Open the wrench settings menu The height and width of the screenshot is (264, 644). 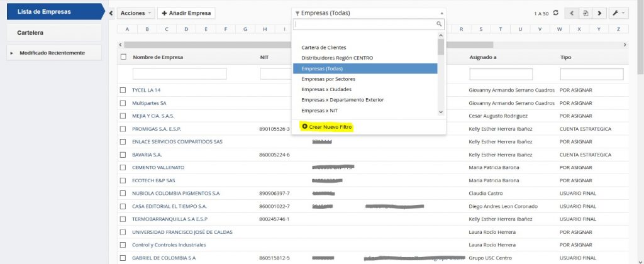(619, 13)
